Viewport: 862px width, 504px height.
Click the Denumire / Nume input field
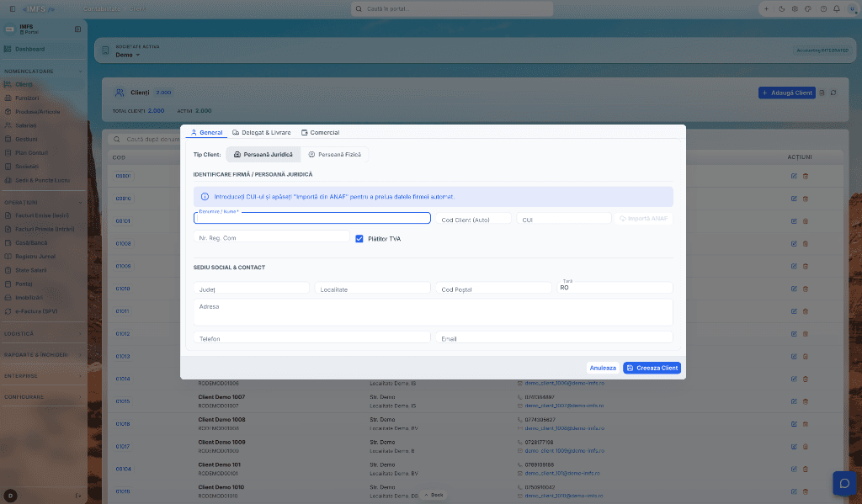coord(311,218)
